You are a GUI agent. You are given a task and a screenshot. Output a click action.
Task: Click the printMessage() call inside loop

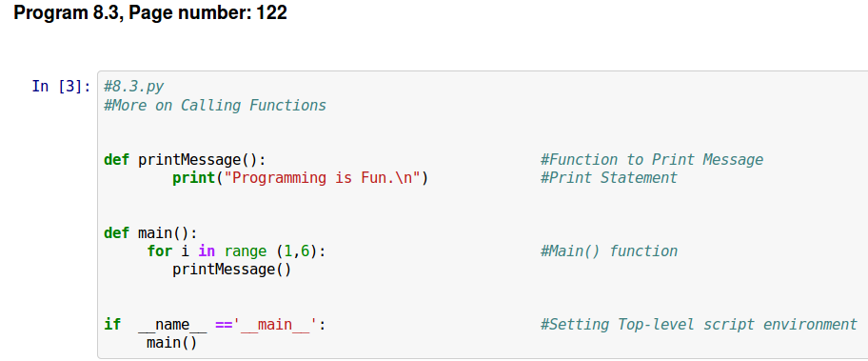point(231,270)
